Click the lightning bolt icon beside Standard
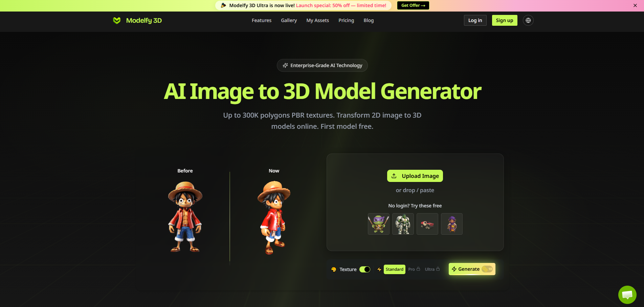644x307 pixels. click(379, 269)
